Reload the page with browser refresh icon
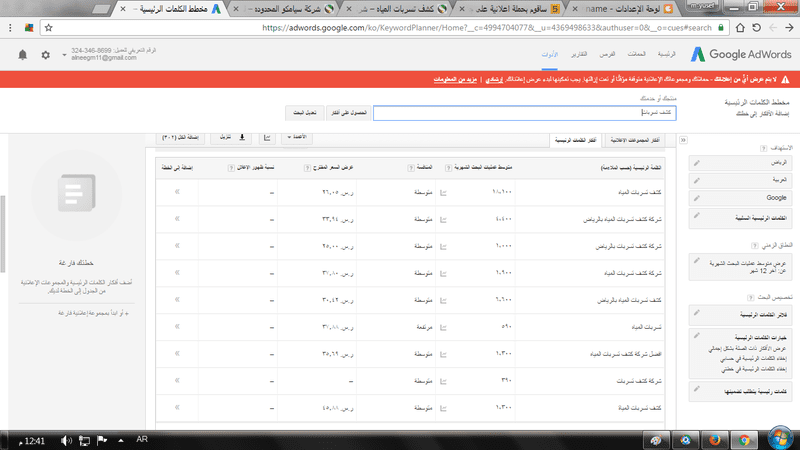The image size is (800, 450). [x=757, y=28]
